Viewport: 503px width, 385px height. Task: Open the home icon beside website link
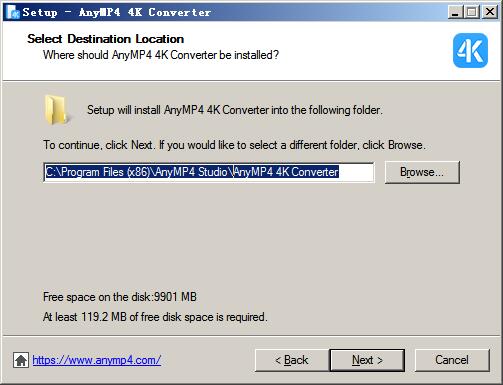point(21,360)
